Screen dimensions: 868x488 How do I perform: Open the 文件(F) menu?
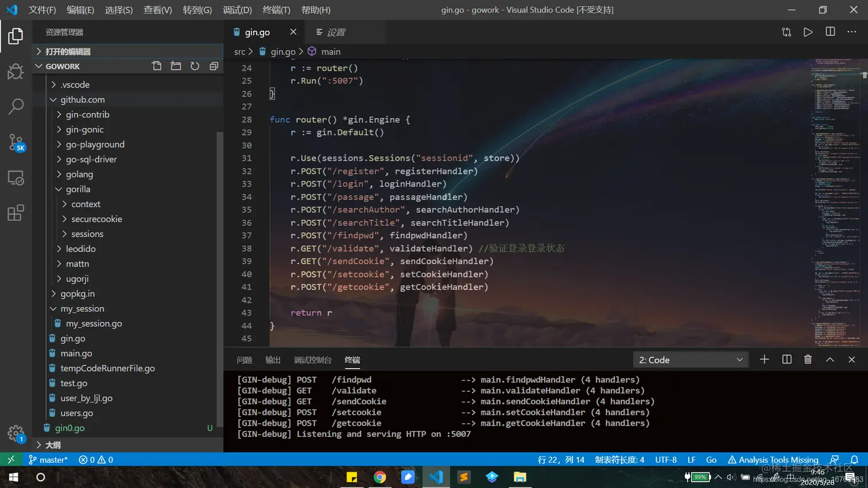click(x=42, y=10)
